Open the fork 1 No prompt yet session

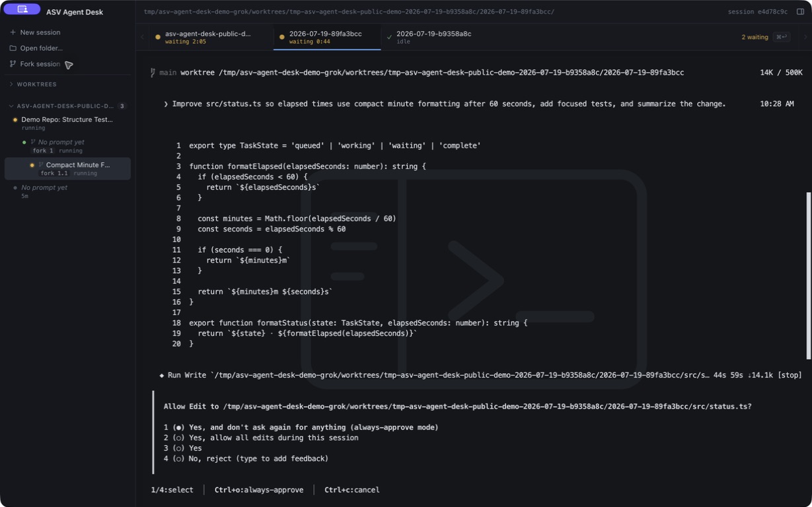click(x=67, y=146)
